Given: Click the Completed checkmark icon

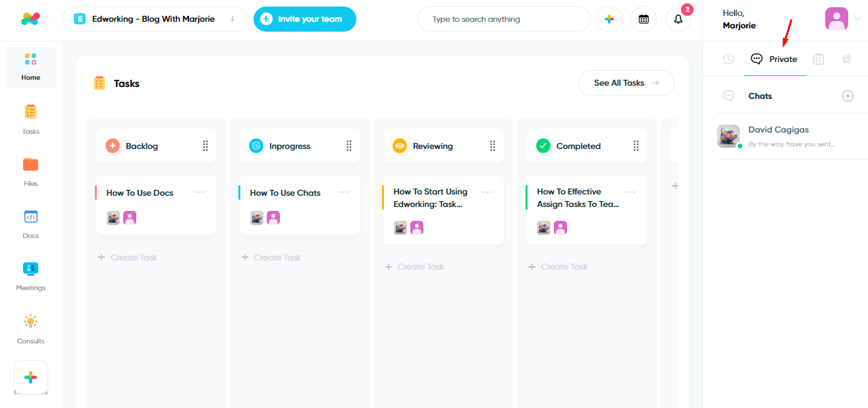Looking at the screenshot, I should click(543, 146).
